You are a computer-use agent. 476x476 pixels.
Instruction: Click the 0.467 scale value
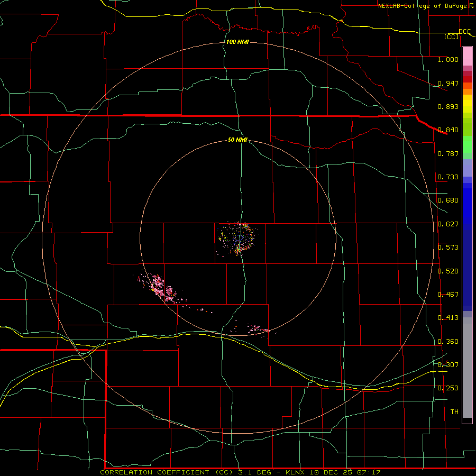[x=448, y=295]
